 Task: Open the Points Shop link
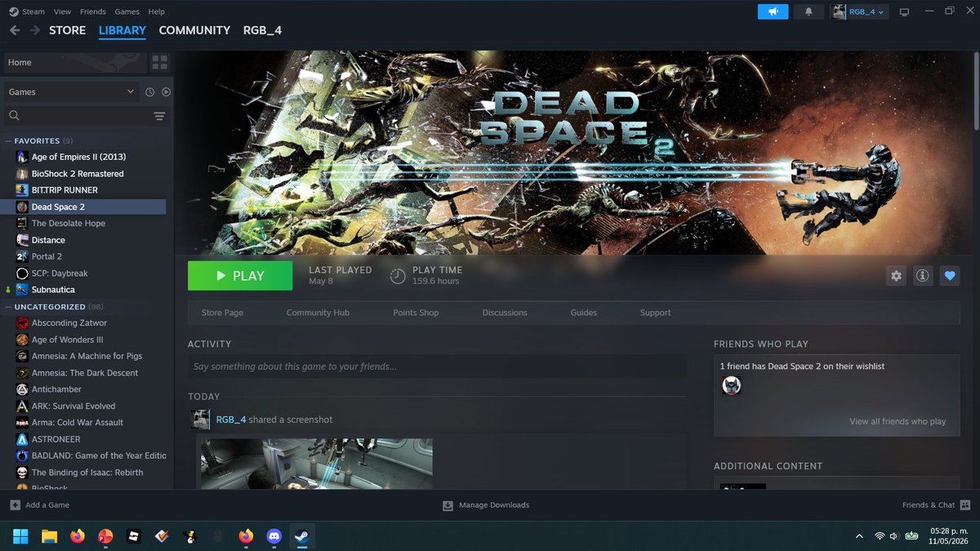[x=416, y=313]
